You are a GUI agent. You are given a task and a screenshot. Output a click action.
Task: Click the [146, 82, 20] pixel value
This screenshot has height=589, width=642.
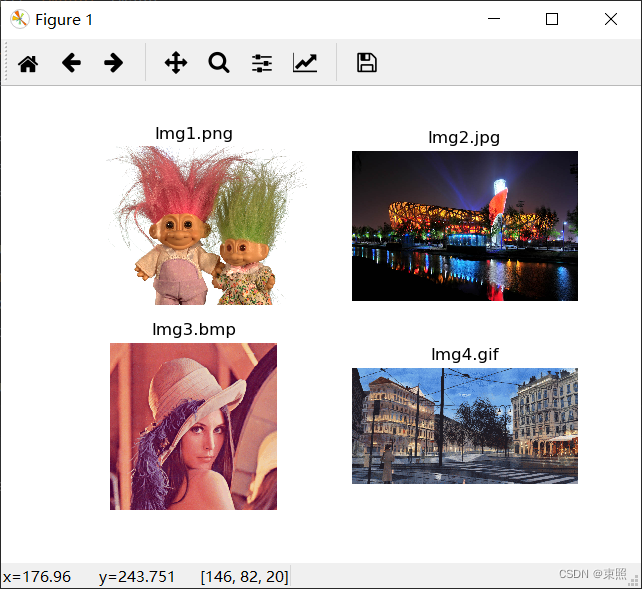point(244,576)
